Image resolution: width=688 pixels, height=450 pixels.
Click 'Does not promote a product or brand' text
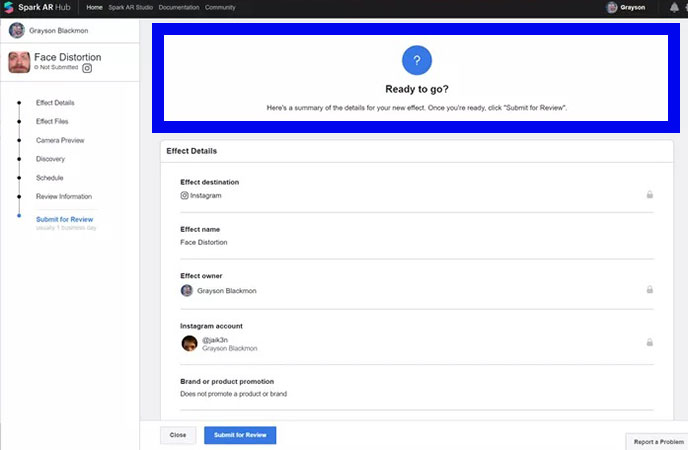coord(233,394)
